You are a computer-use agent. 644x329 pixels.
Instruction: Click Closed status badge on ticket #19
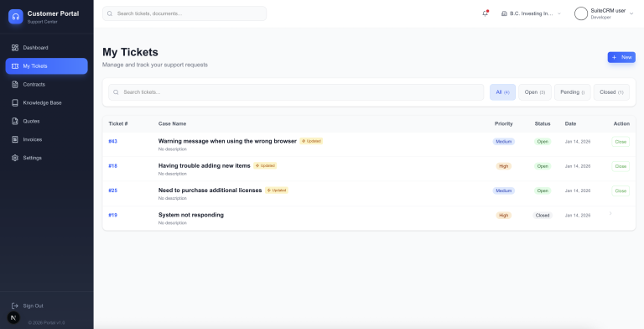point(543,216)
